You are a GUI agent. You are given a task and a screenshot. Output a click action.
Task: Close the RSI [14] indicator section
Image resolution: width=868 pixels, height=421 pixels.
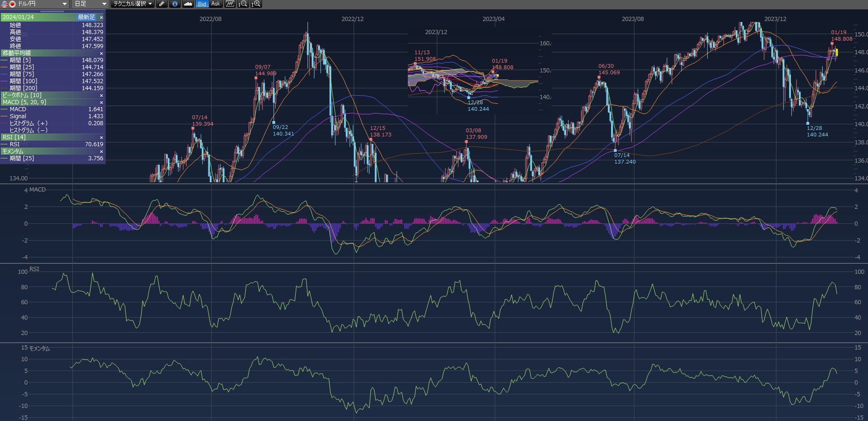101,137
